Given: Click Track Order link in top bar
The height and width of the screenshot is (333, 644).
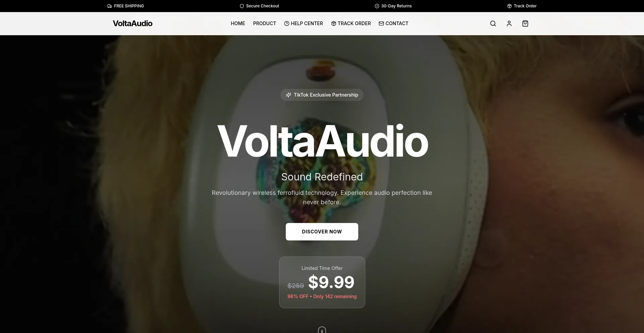Looking at the screenshot, I should 525,6.
